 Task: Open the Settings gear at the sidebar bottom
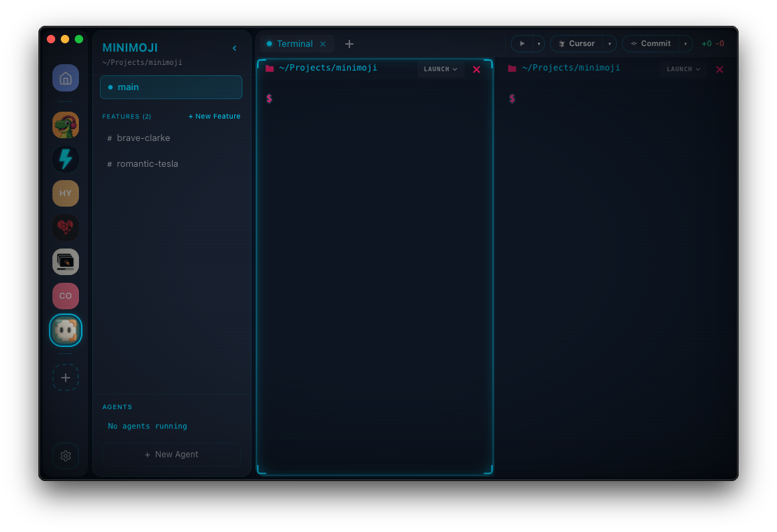(65, 455)
